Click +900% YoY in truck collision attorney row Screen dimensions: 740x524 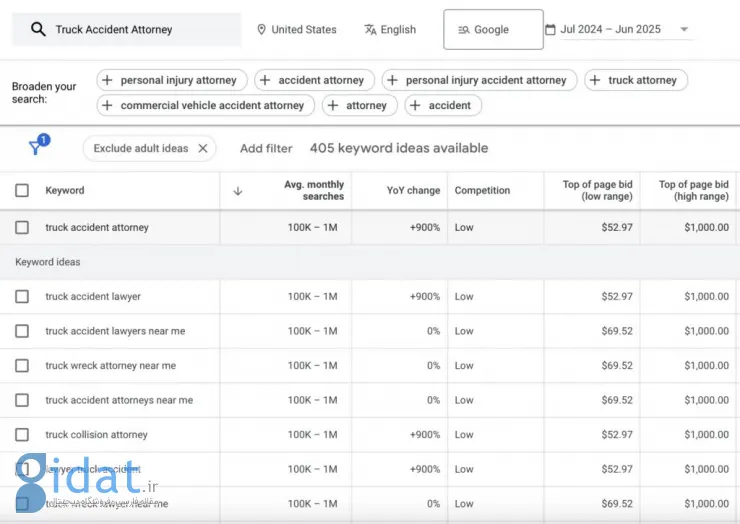pos(425,435)
